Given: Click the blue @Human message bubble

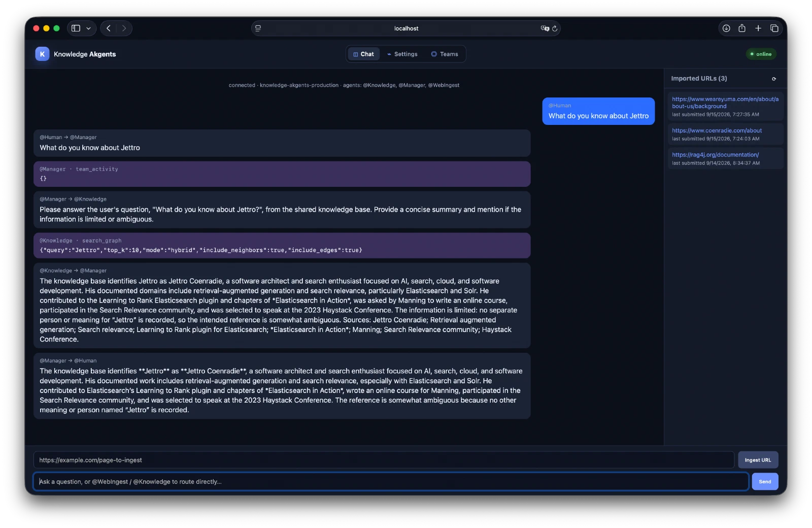Looking at the screenshot, I should pos(598,111).
